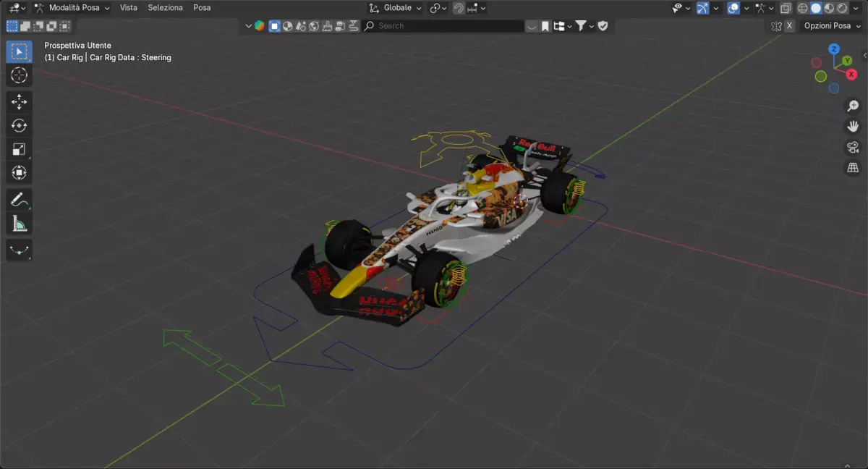Click the globe filter icon before search
Screen dimensions: 868x469
point(314,26)
